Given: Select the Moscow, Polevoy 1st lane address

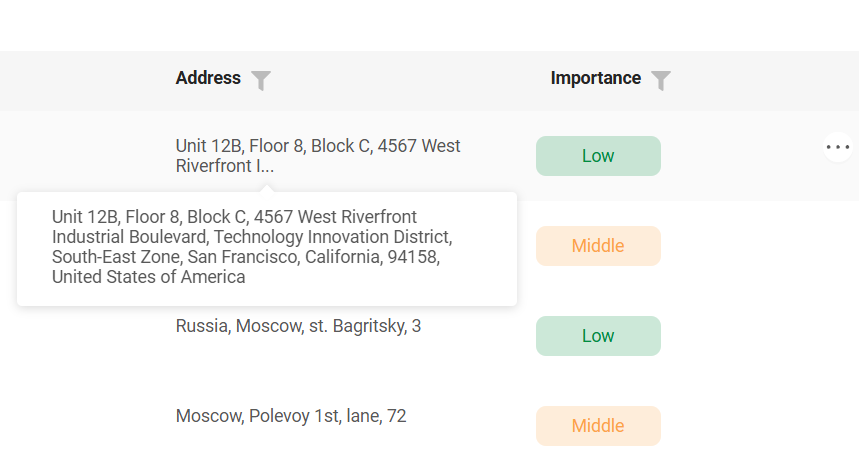Looking at the screenshot, I should pyautogui.click(x=291, y=416).
